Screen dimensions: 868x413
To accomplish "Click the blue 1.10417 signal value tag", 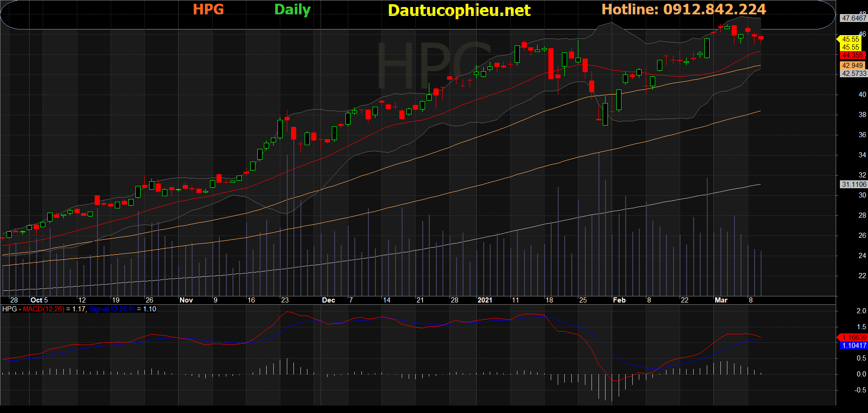I will (854, 346).
